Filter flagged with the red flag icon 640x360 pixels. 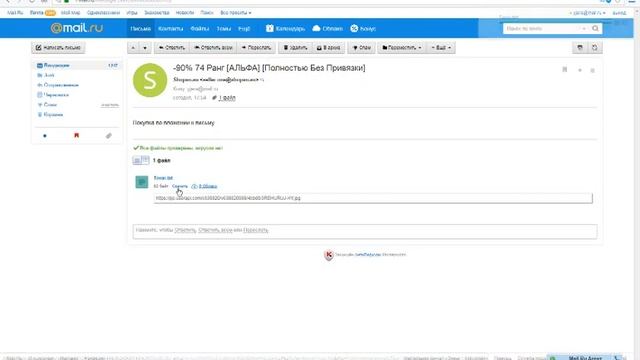tap(76, 136)
